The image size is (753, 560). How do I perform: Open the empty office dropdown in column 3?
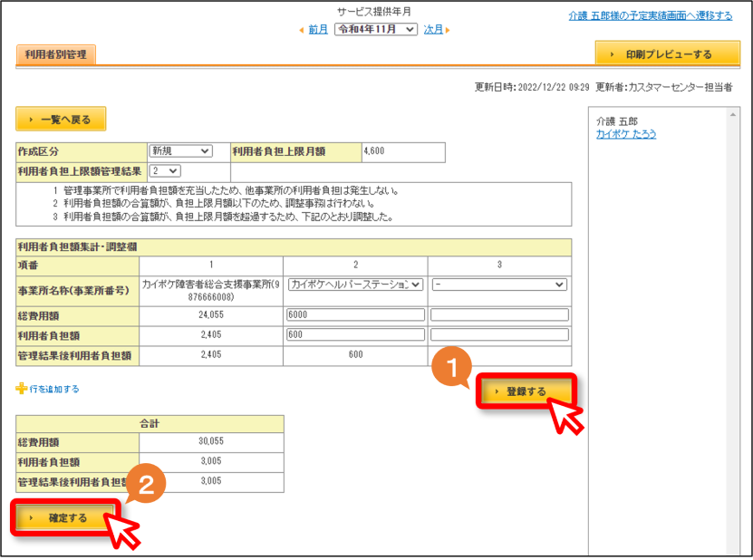(499, 285)
